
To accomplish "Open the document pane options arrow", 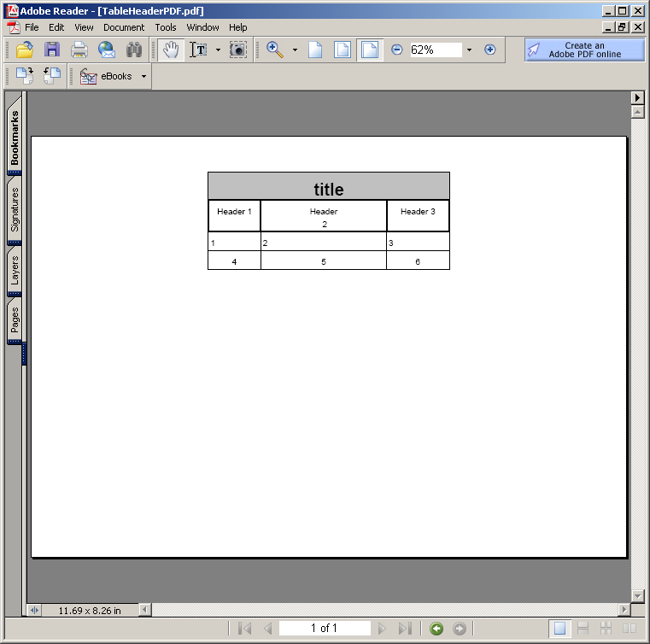I will point(637,98).
